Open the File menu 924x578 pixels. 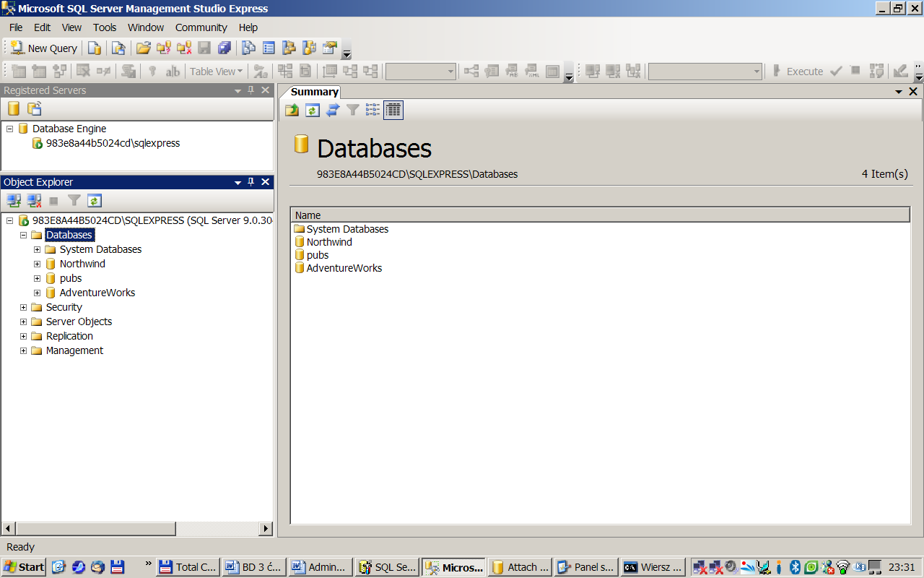[x=16, y=27]
